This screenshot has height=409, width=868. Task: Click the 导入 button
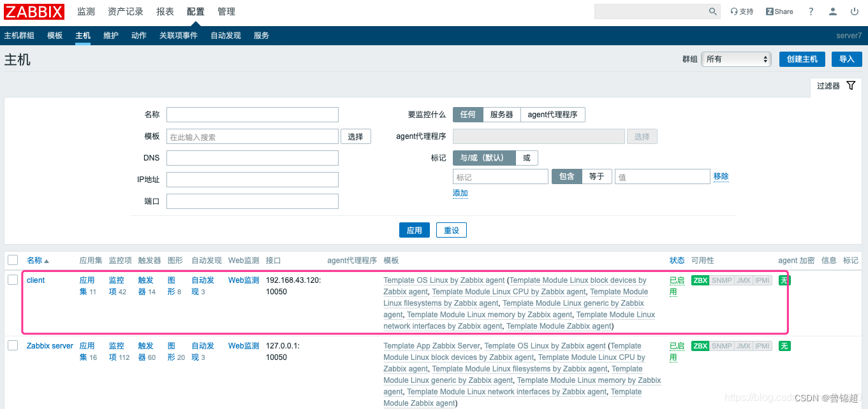(x=847, y=59)
